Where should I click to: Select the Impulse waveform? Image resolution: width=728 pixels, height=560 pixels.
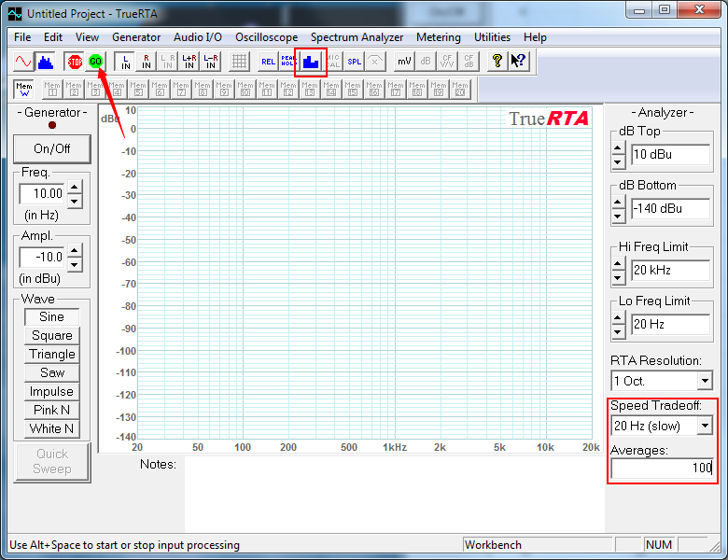tap(52, 391)
